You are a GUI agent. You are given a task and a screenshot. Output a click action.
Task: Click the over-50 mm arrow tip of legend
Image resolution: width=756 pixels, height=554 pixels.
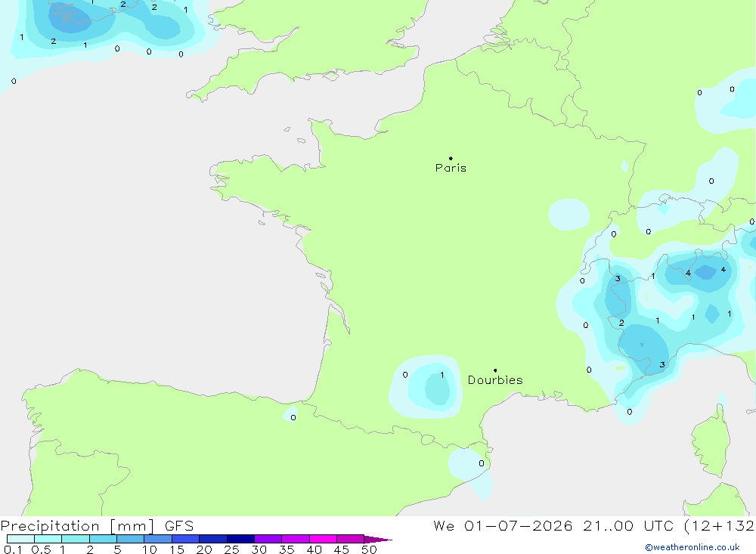tap(378, 540)
